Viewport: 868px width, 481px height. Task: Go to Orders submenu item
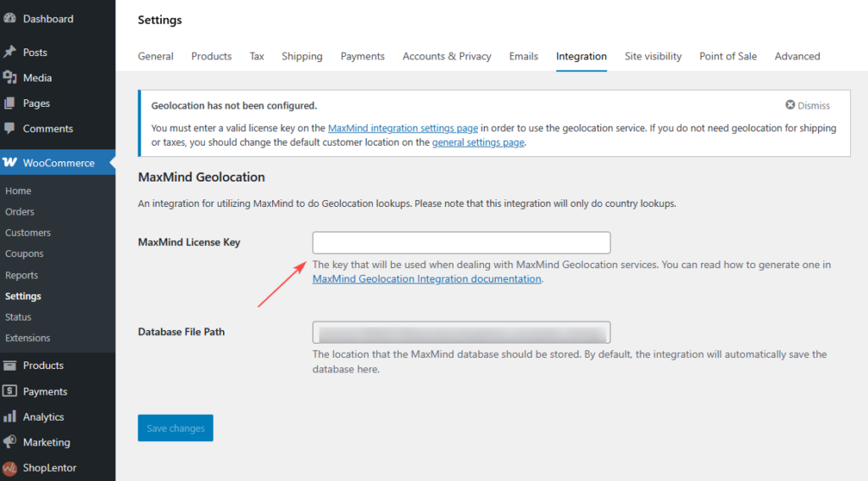(x=20, y=212)
